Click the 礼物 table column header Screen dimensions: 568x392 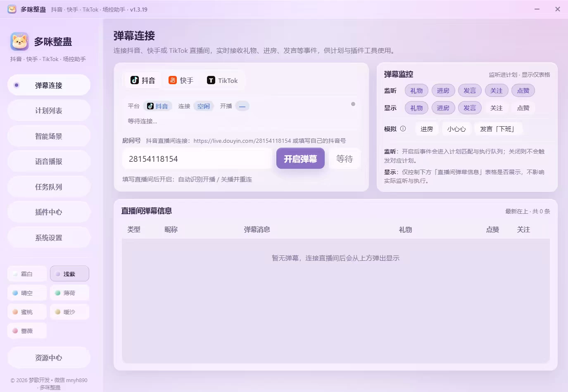(406, 229)
